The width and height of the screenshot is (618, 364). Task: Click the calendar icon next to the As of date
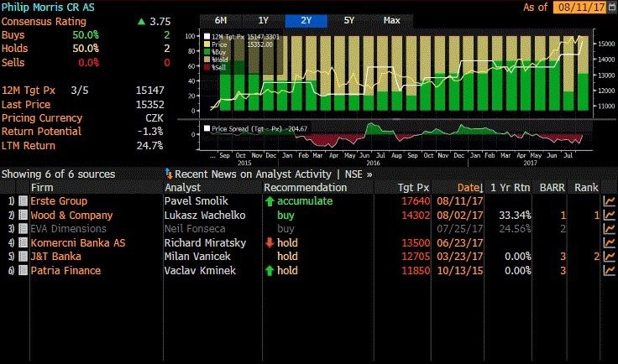tap(611, 7)
